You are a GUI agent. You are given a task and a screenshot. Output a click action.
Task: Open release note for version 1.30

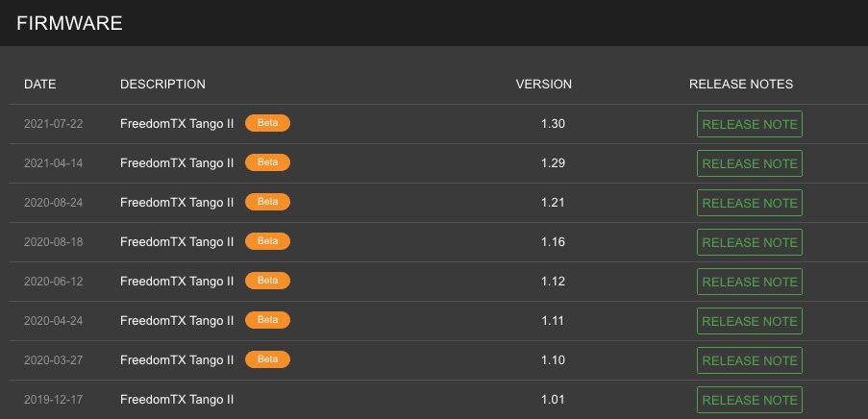pyautogui.click(x=749, y=124)
